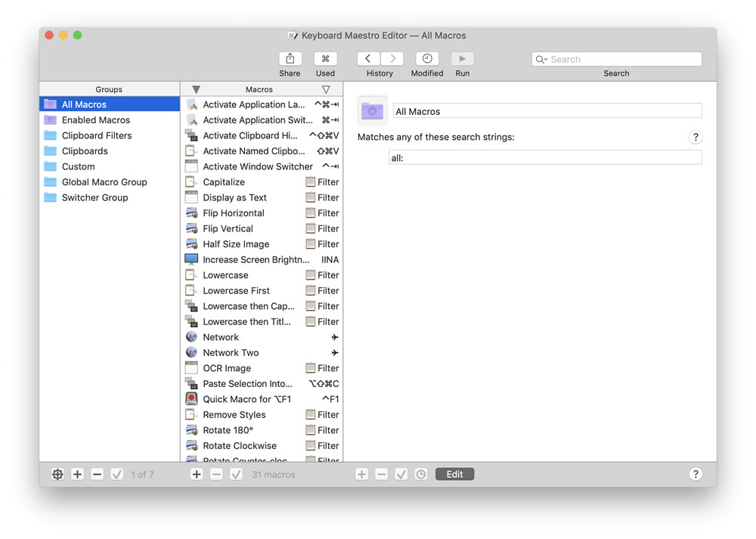Select Lowercase then Title macro
The width and height of the screenshot is (756, 539).
262,321
